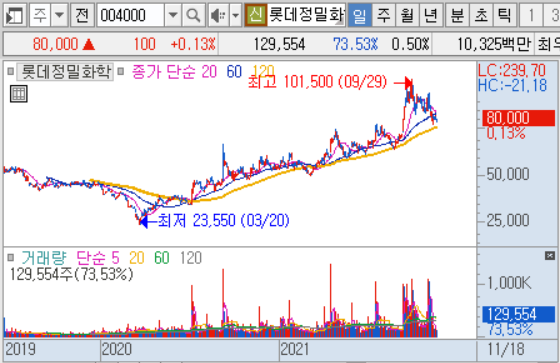Click the 10,325백만 trading value

point(495,44)
